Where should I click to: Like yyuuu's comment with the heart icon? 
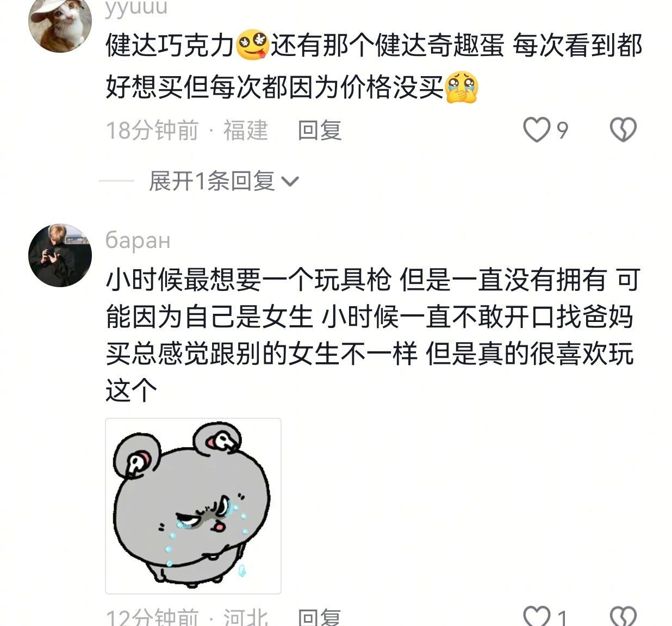click(x=536, y=129)
